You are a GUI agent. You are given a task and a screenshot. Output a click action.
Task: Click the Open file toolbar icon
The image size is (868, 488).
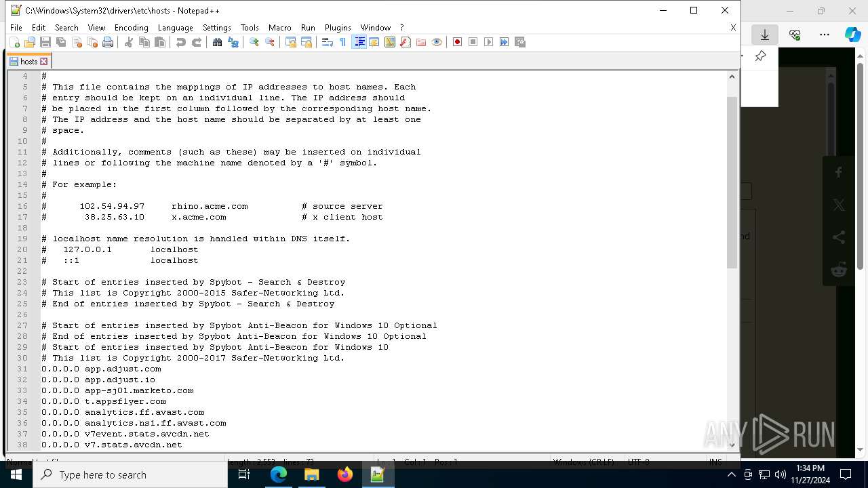click(x=30, y=42)
